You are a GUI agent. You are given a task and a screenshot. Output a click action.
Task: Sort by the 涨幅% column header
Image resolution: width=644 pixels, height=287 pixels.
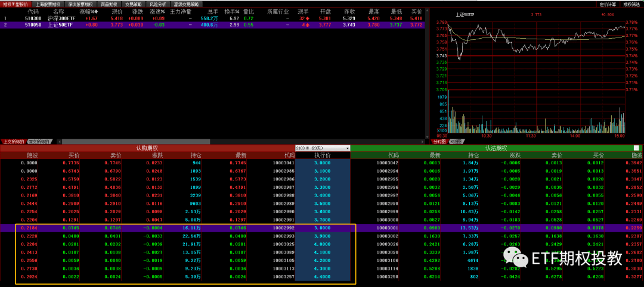(x=89, y=11)
